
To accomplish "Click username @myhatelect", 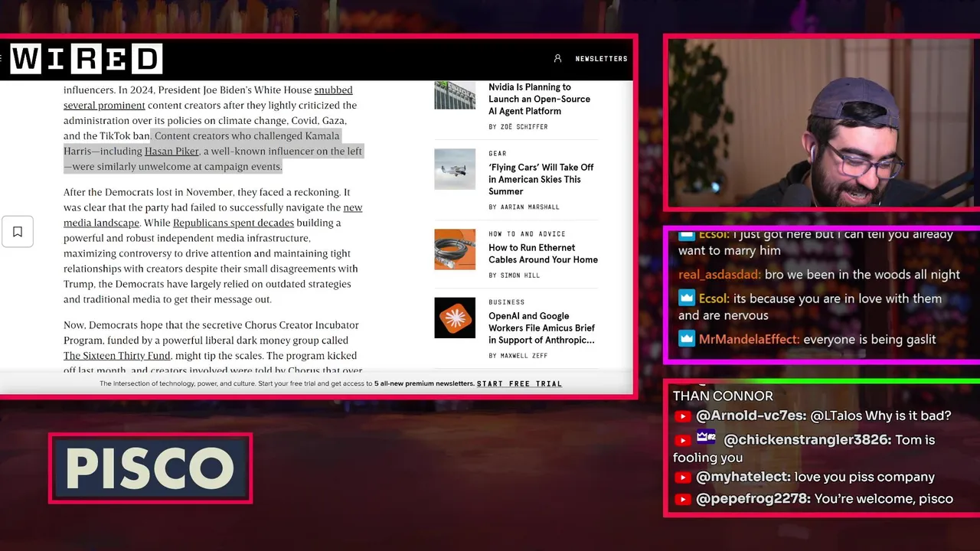I will pyautogui.click(x=743, y=477).
